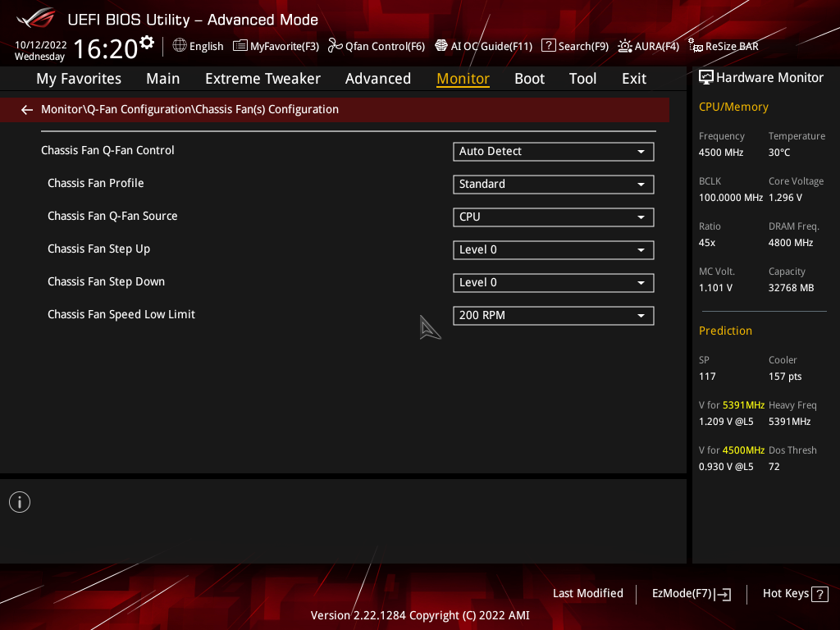Open the Advanced tab
This screenshot has width=840, height=630.
coord(378,79)
